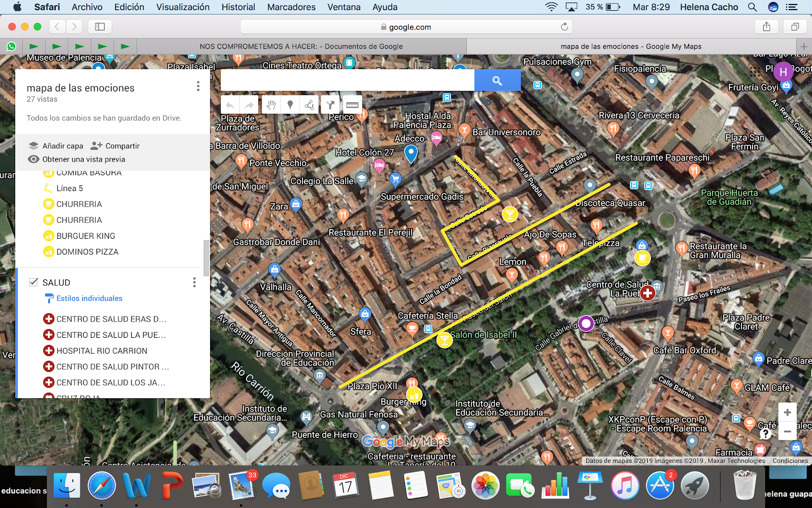
Task: Open the Ventana menu
Action: 344,7
